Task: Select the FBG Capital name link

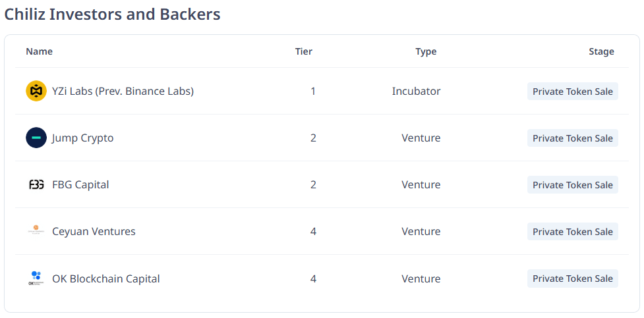Action: coord(80,185)
